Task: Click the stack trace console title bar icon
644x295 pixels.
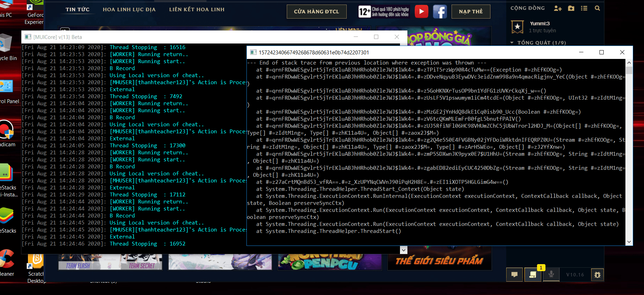Action: click(x=253, y=52)
